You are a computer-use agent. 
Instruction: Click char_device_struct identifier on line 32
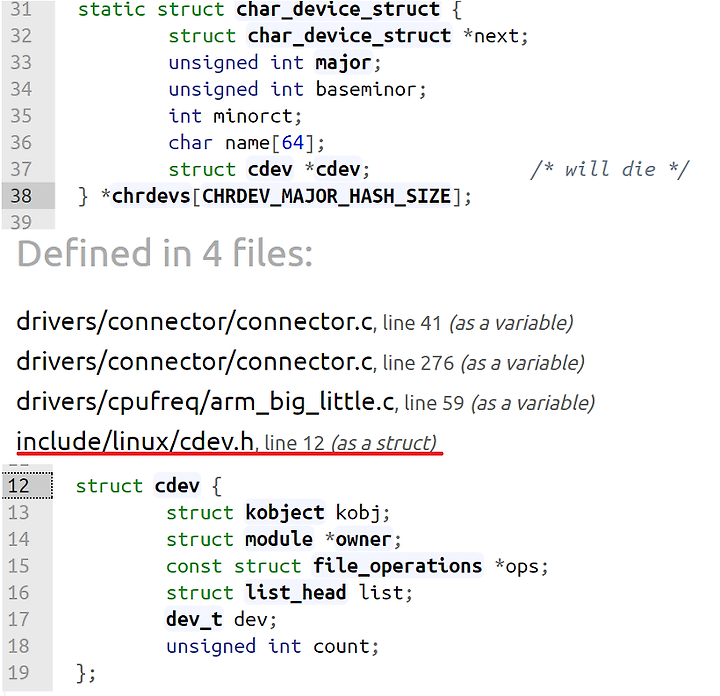[349, 36]
